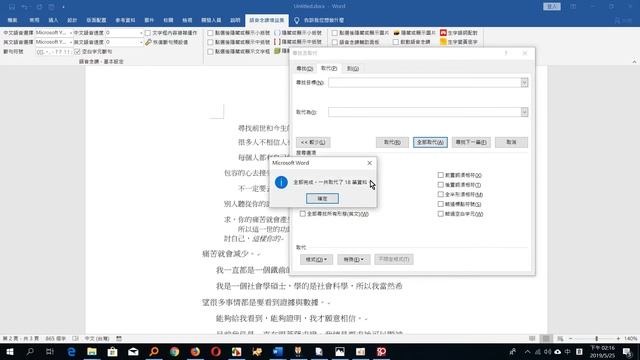Switch to Web Layout view icon

click(560, 338)
